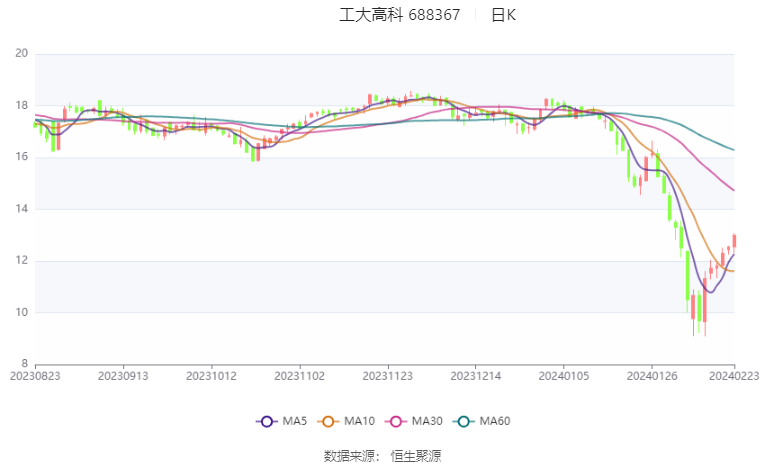The width and height of the screenshot is (765, 465).
Task: Click the y-axis value 14
Action: 21,209
